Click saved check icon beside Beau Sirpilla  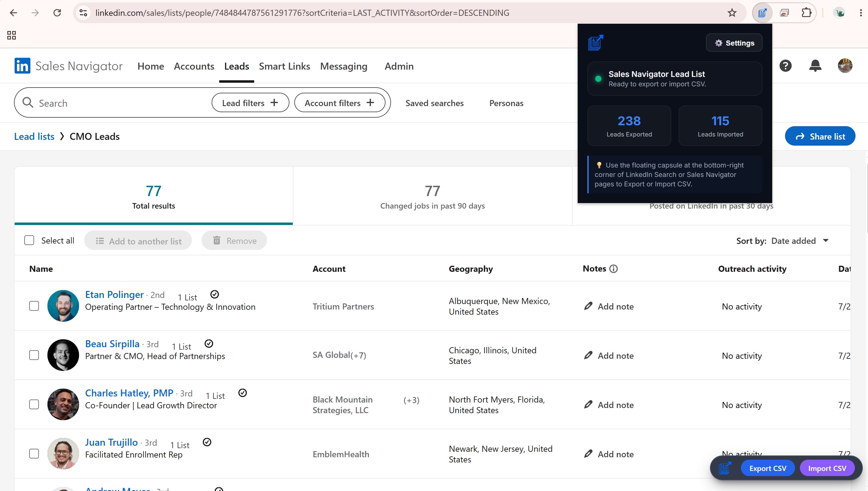point(209,344)
